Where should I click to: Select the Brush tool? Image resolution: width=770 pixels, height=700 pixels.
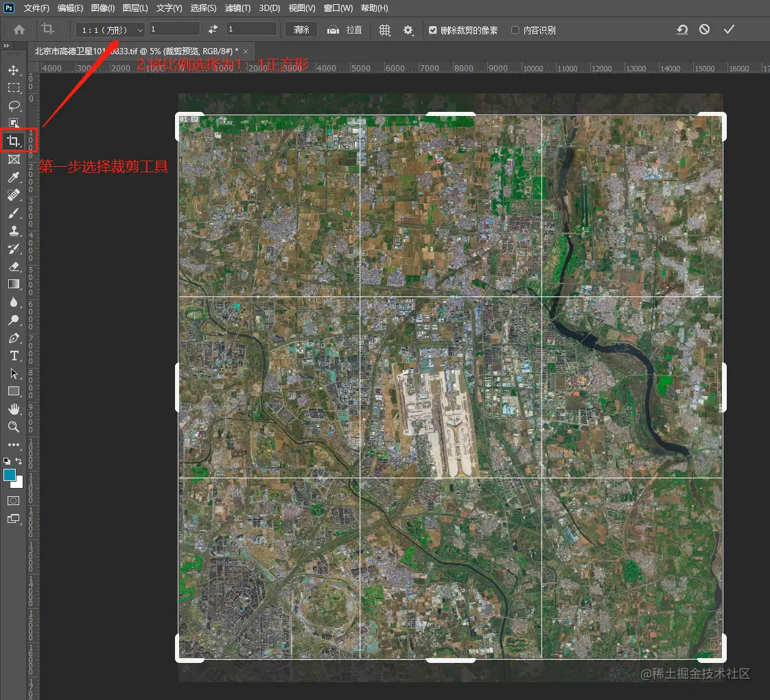click(14, 213)
